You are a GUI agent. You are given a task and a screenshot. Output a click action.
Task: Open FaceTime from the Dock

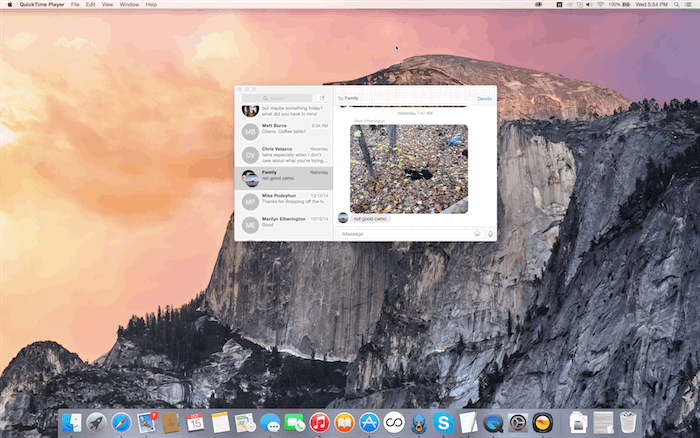295,422
